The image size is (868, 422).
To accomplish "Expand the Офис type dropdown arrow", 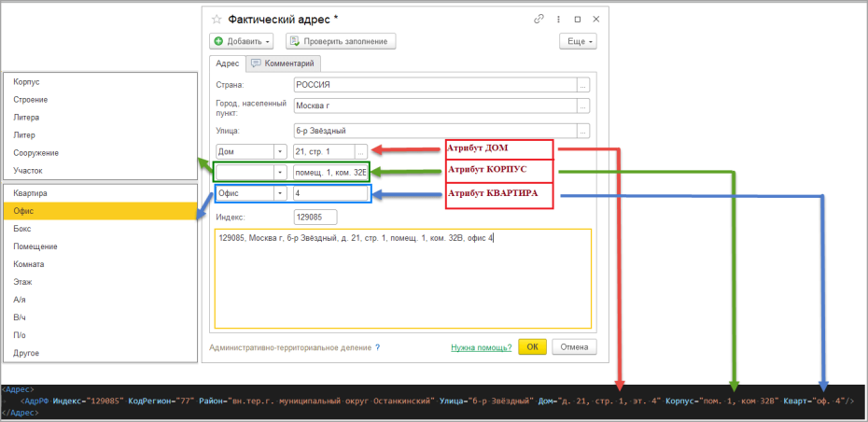I will (281, 193).
